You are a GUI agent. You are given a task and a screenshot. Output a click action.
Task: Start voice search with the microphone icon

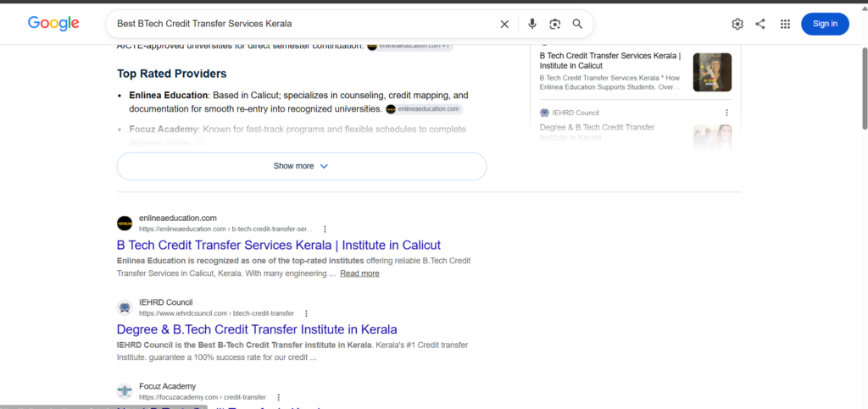[x=532, y=24]
